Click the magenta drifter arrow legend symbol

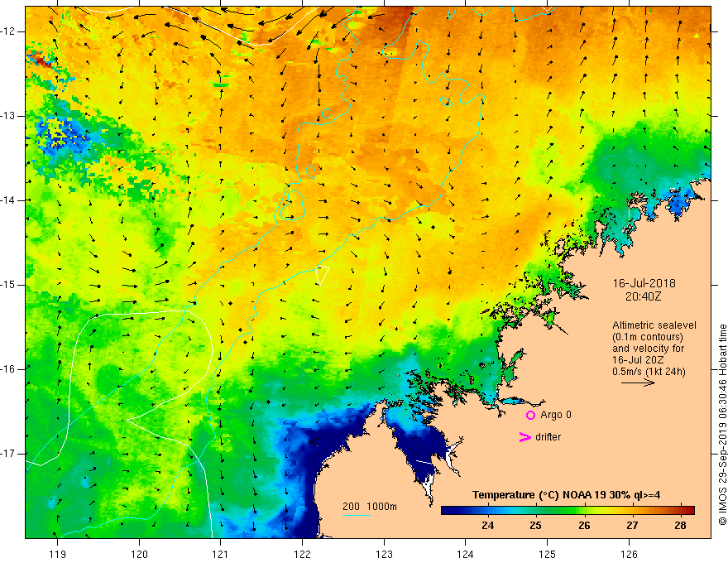pyautogui.click(x=524, y=437)
